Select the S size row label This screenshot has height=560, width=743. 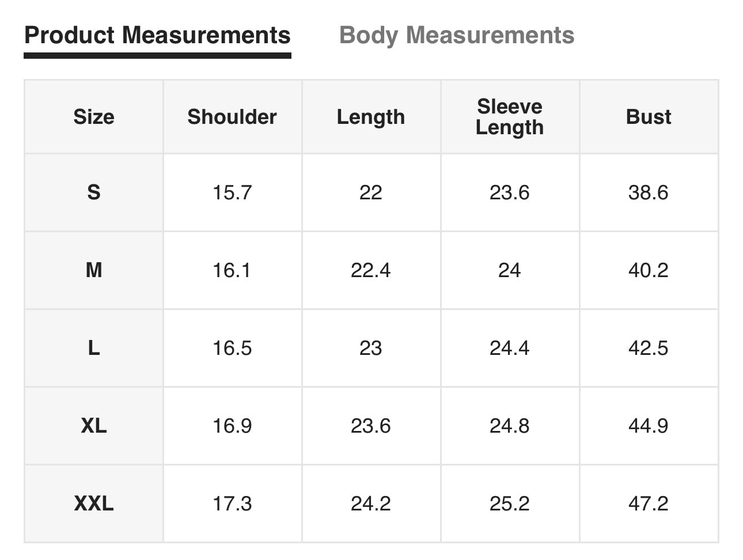click(94, 192)
